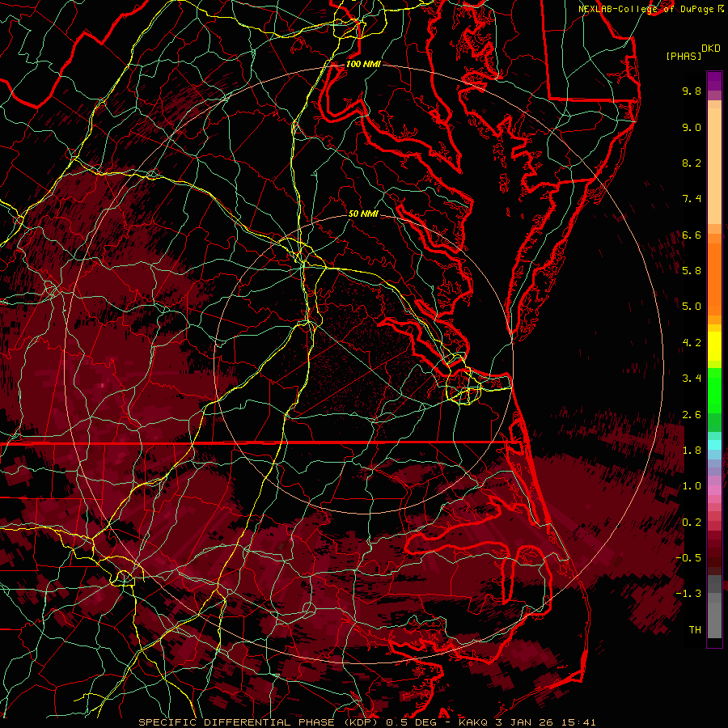Click the 3.4 legend value
Image resolution: width=728 pixels, height=728 pixels.
pyautogui.click(x=692, y=379)
